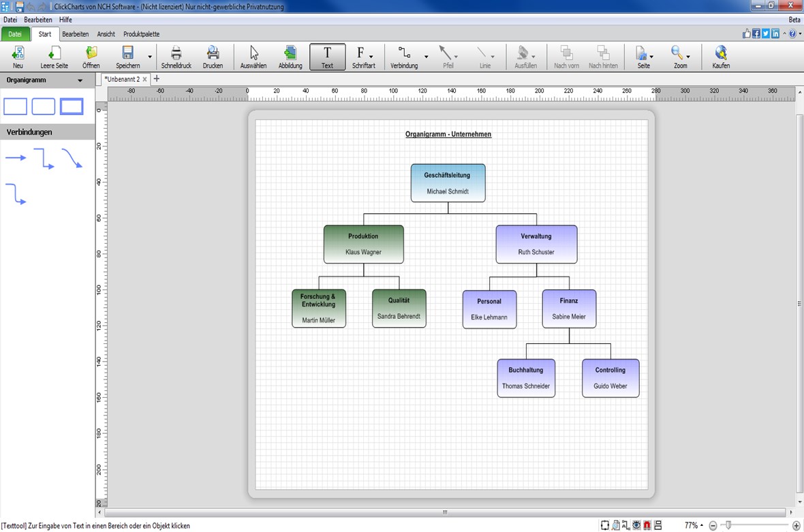Switch to the Produktpalette ribbon tab
Image resolution: width=804 pixels, height=532 pixels.
pyautogui.click(x=142, y=34)
